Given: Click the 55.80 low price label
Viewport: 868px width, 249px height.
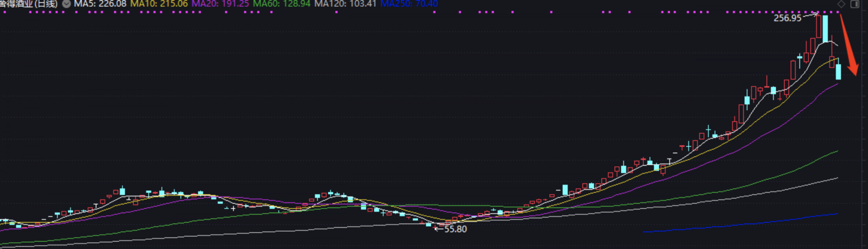Looking at the screenshot, I should click(x=455, y=229).
